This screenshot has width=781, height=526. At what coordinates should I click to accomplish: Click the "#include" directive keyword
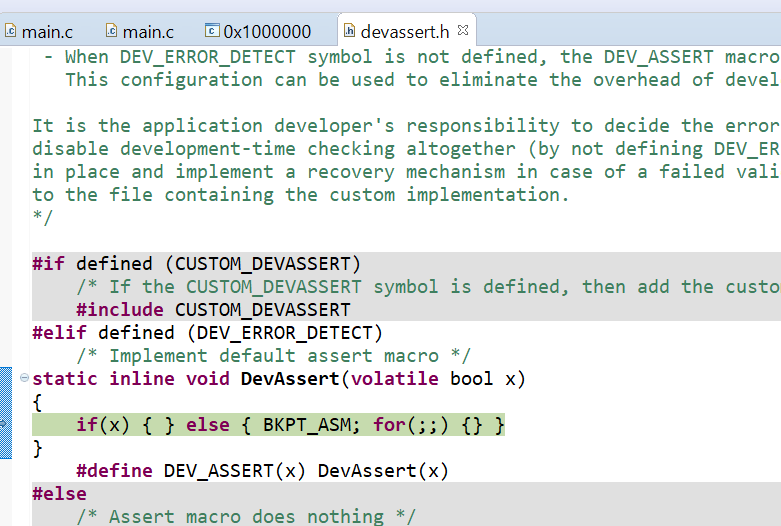pos(119,310)
